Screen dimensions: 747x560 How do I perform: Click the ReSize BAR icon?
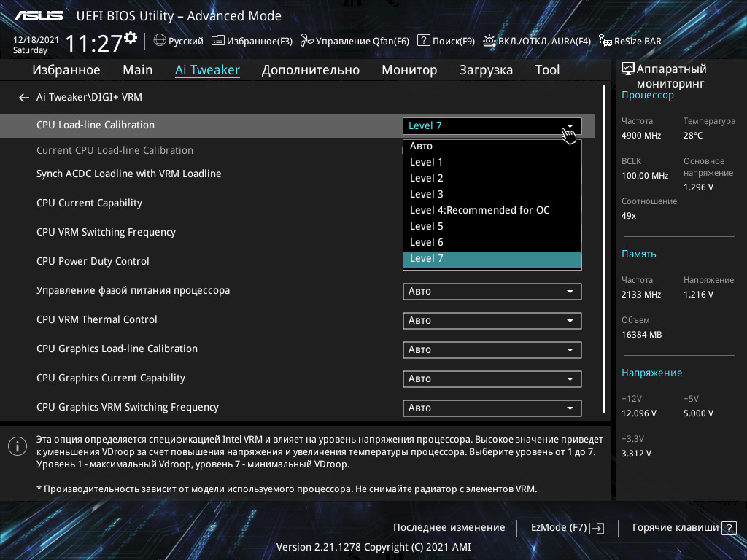(605, 41)
